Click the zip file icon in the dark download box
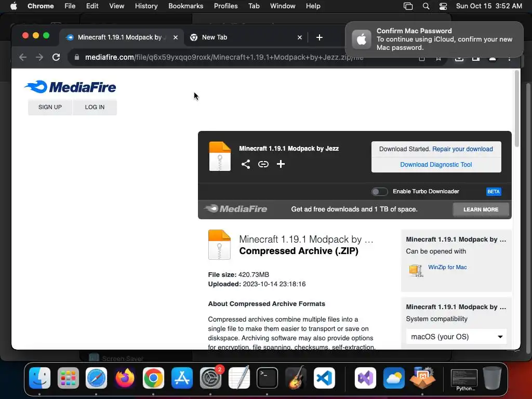Screen dimensions: 532x399 tap(220, 156)
